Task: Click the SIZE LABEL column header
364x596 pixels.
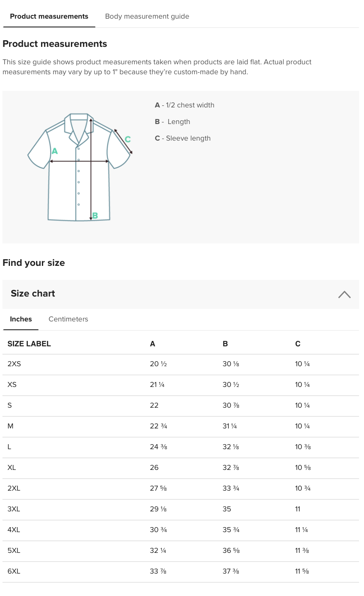Action: pyautogui.click(x=29, y=344)
